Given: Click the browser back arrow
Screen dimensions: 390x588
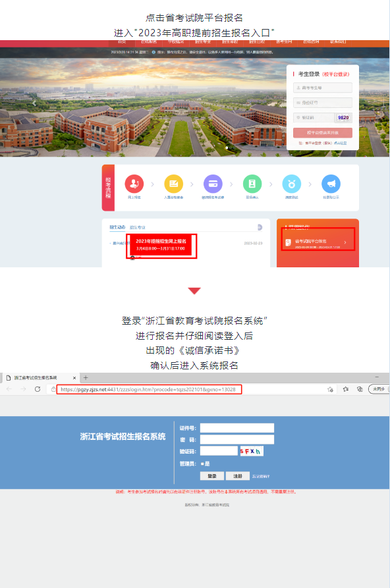Looking at the screenshot, I should point(9,389).
